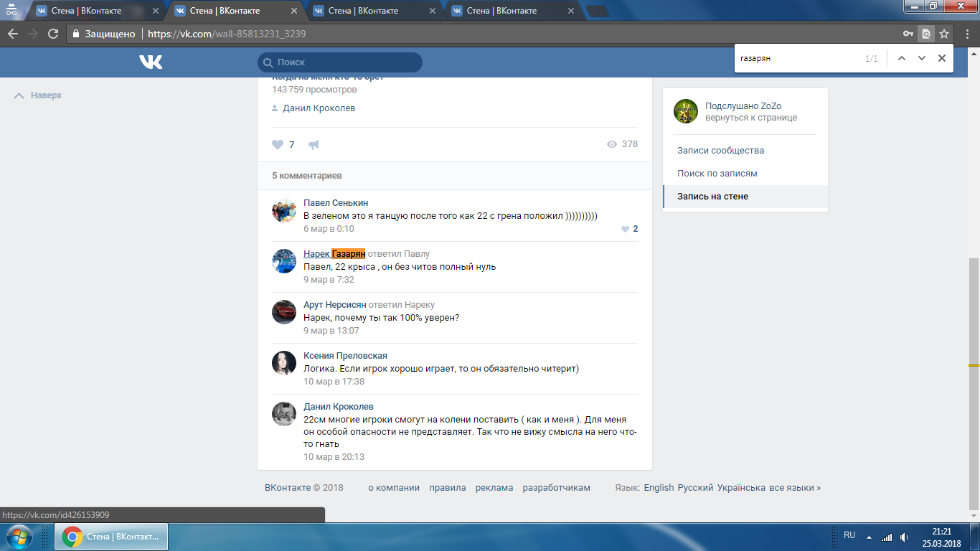Like Павел Сенькин's comment heart
This screenshot has height=551, width=980.
click(x=625, y=229)
